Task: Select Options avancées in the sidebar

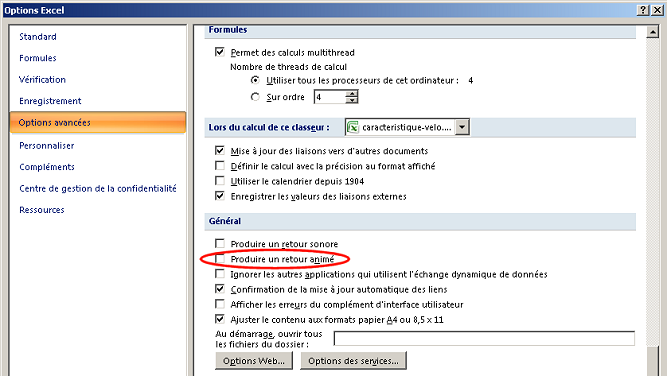Action: (x=98, y=122)
